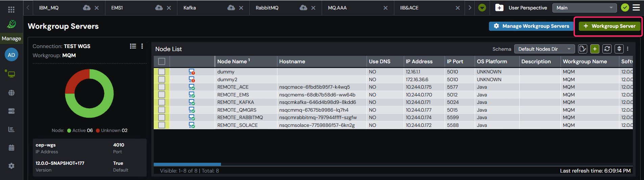Click cloud upload icon on IBM_MQ tab
The width and height of the screenshot is (644, 180).
[87, 7]
